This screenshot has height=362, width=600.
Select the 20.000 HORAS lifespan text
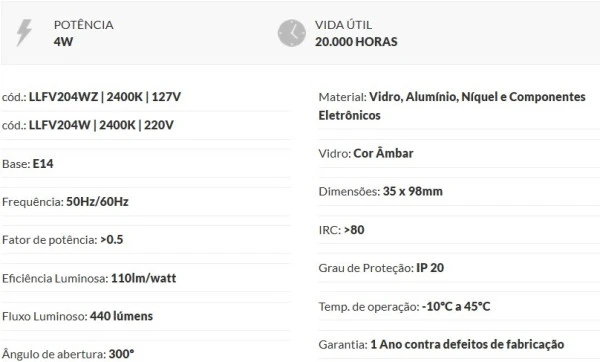[x=356, y=42]
